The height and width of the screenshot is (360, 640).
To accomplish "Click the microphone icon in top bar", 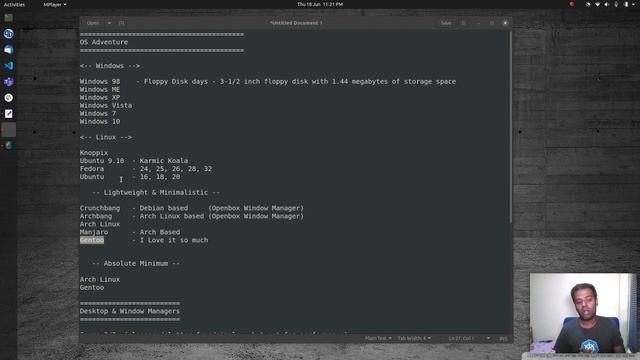I will 616,4.
